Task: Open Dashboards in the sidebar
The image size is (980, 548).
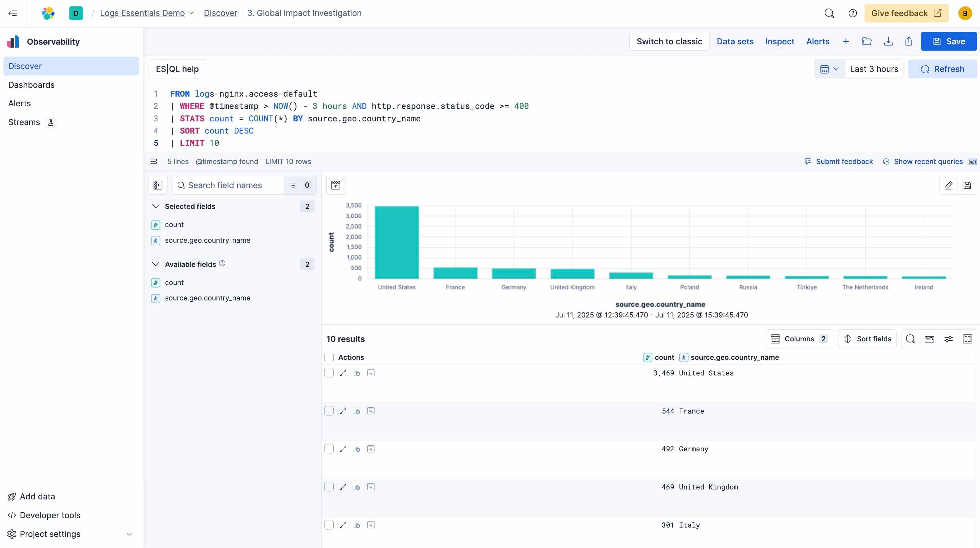Action: tap(31, 85)
